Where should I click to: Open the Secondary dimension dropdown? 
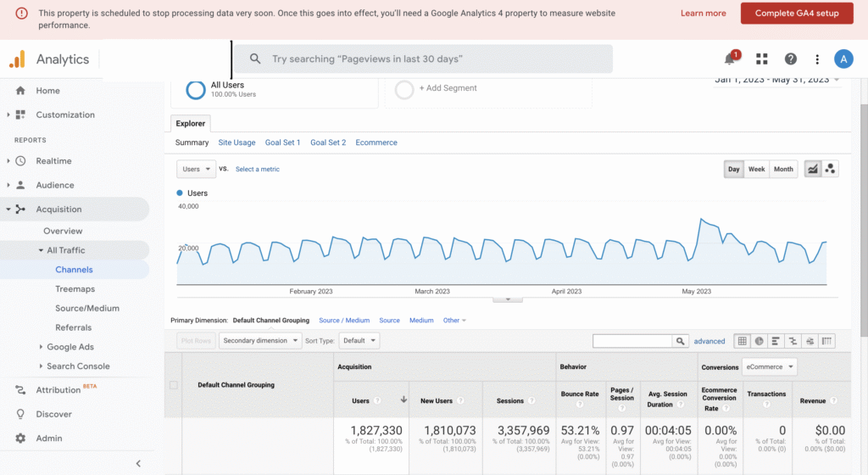[260, 340]
